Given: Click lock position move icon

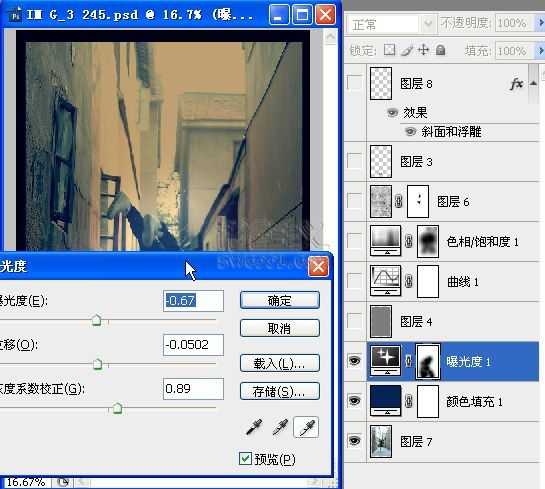Looking at the screenshot, I should (x=423, y=50).
